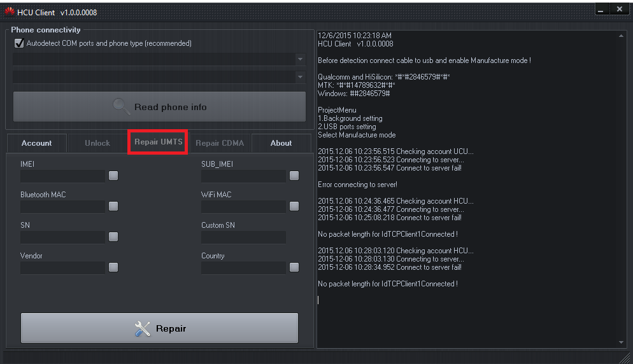Viewport: 633px width, 364px height.
Task: Toggle Autodetect COM ports checkbox
Action: (19, 43)
